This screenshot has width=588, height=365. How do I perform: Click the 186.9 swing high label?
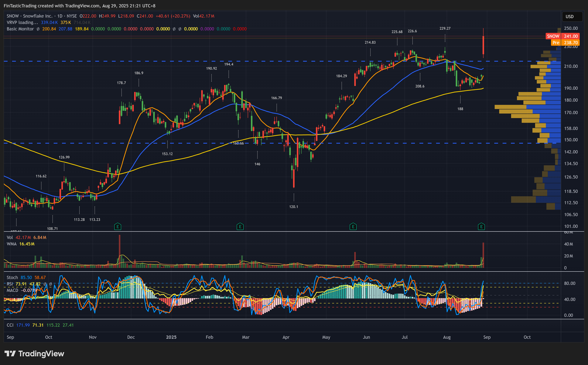tap(138, 73)
